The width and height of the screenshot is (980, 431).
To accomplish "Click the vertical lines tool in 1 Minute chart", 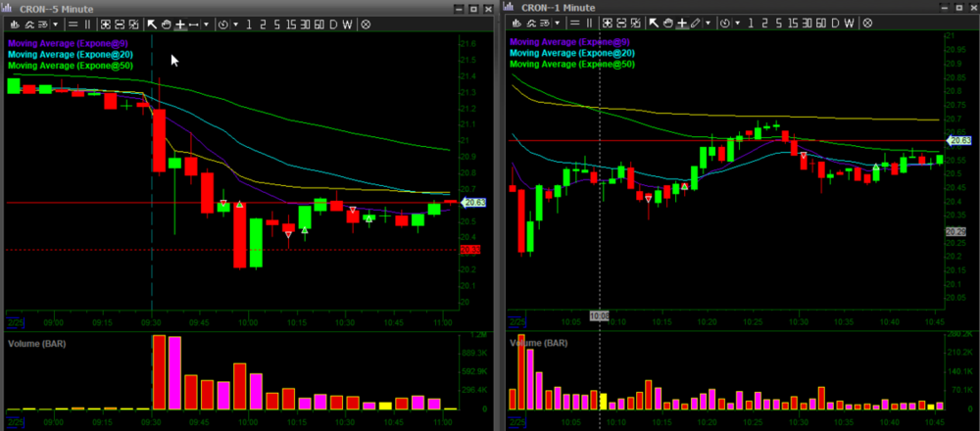I will pos(590,23).
